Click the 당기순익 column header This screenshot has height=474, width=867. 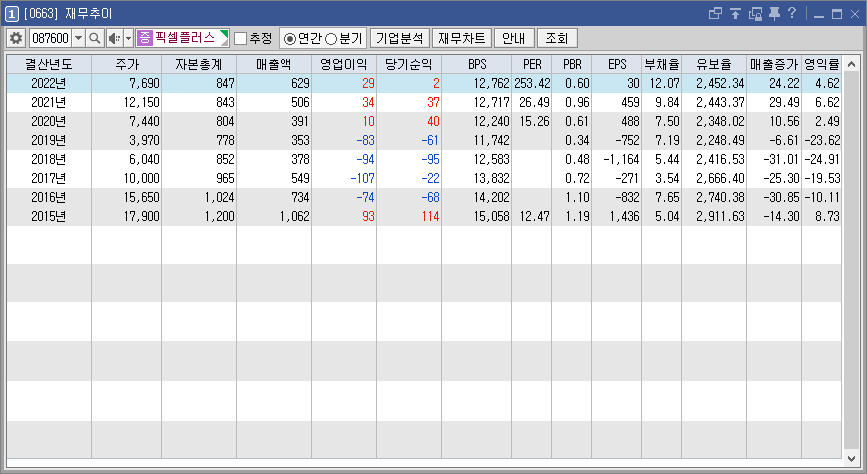click(409, 64)
